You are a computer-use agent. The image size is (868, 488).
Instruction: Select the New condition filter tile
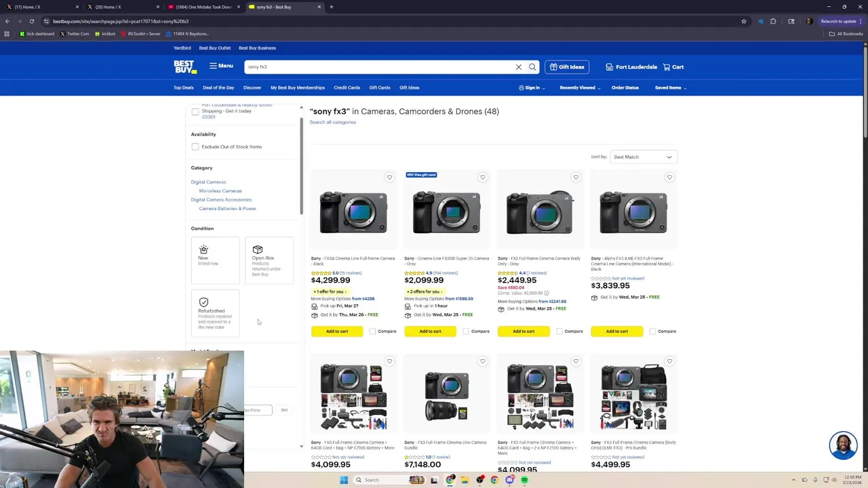point(215,260)
